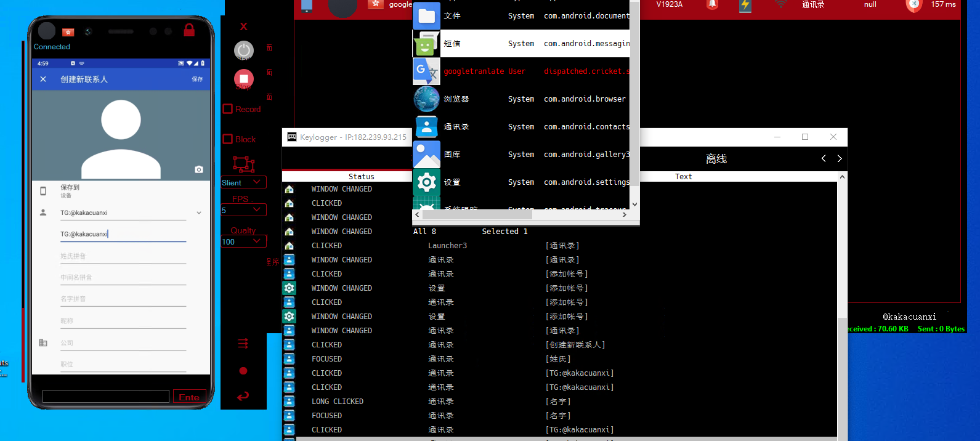Click the 浏览器 browser globe icon

pos(427,99)
